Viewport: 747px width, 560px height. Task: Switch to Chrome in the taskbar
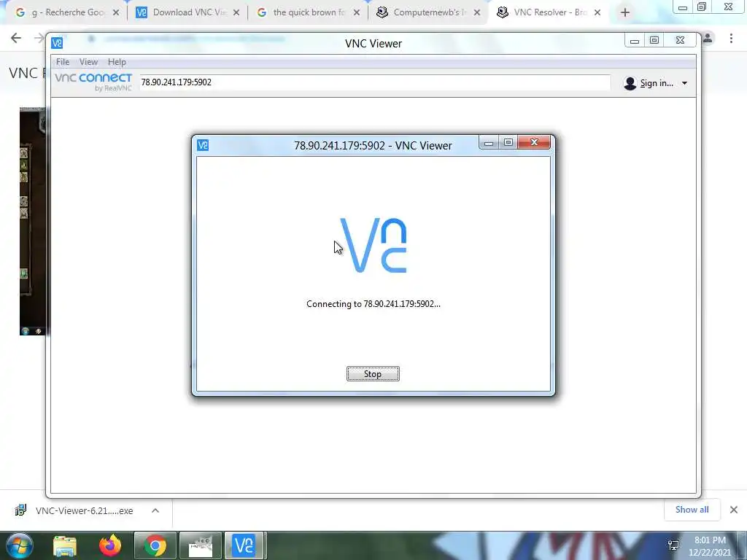pos(155,545)
